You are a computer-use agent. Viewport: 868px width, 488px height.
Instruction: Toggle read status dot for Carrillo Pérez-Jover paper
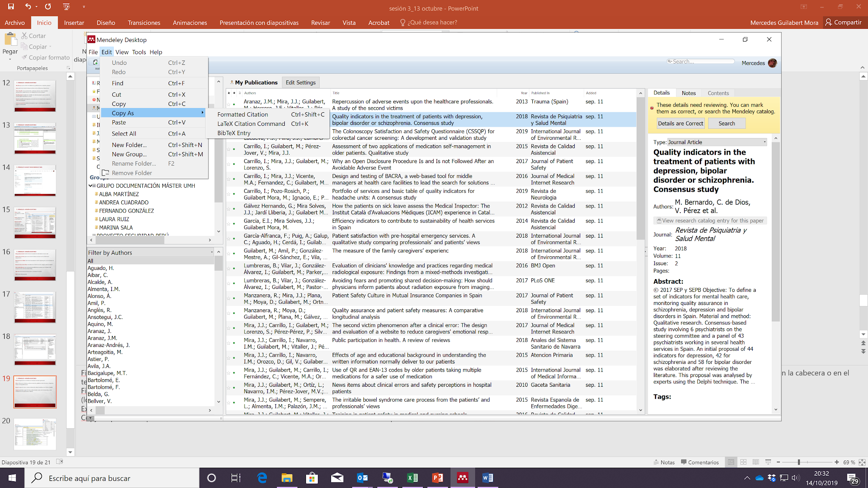click(x=234, y=149)
